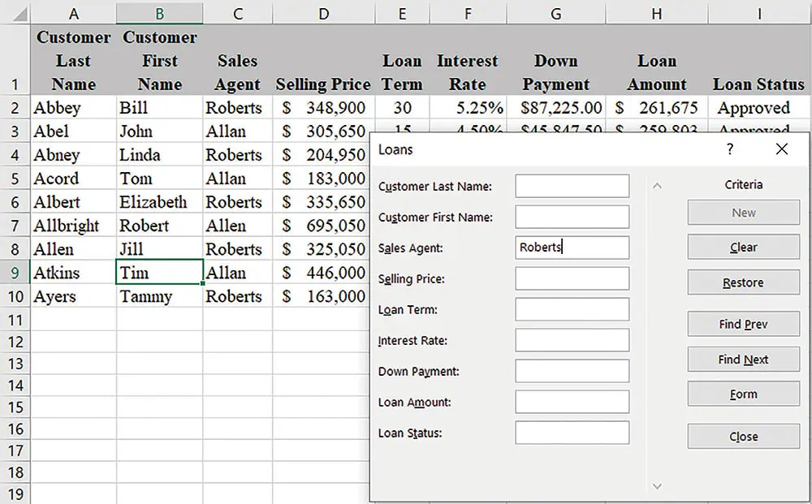Focus the Customer Last Name field

572,186
